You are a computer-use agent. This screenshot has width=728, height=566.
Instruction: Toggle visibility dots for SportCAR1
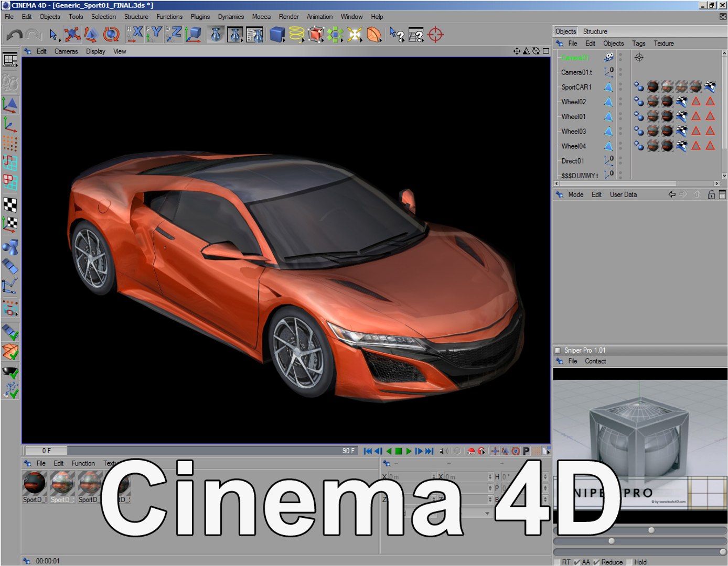point(620,86)
